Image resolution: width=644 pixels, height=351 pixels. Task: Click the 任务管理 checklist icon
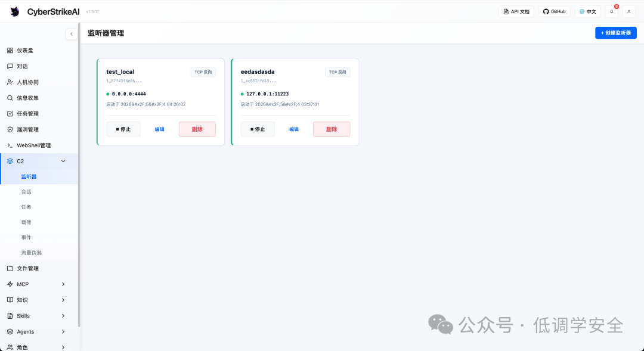(x=10, y=114)
